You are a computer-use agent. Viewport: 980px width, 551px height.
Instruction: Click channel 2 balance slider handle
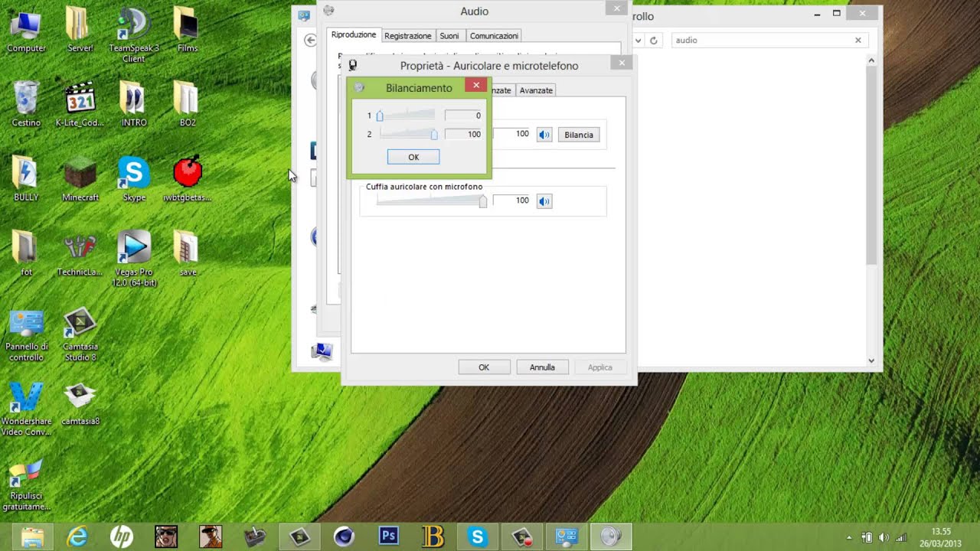434,135
